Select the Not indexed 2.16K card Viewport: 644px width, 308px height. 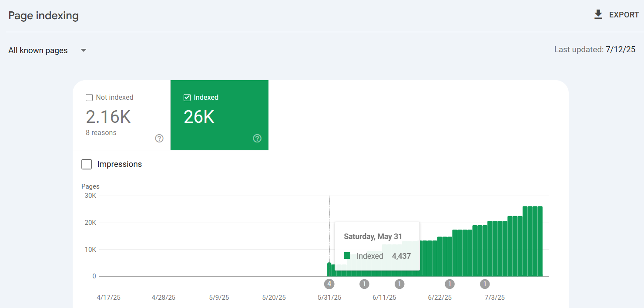tap(121, 116)
